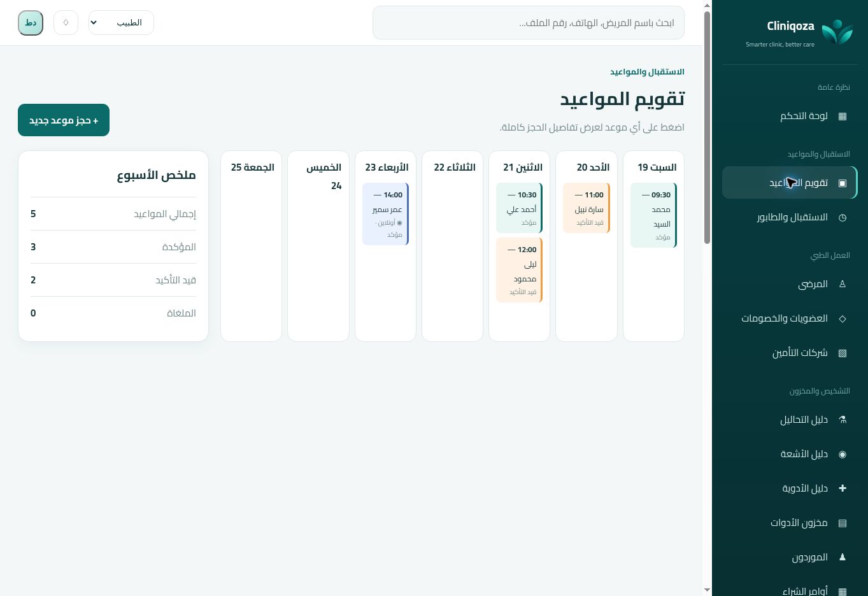Open العضويات والخصومات menu item
The height and width of the screenshot is (596, 868).
(790, 318)
